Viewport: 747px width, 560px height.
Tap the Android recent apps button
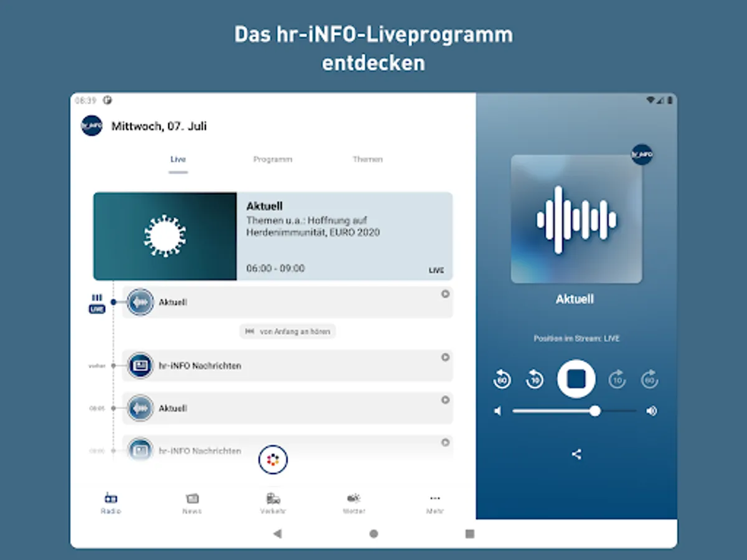point(470,533)
